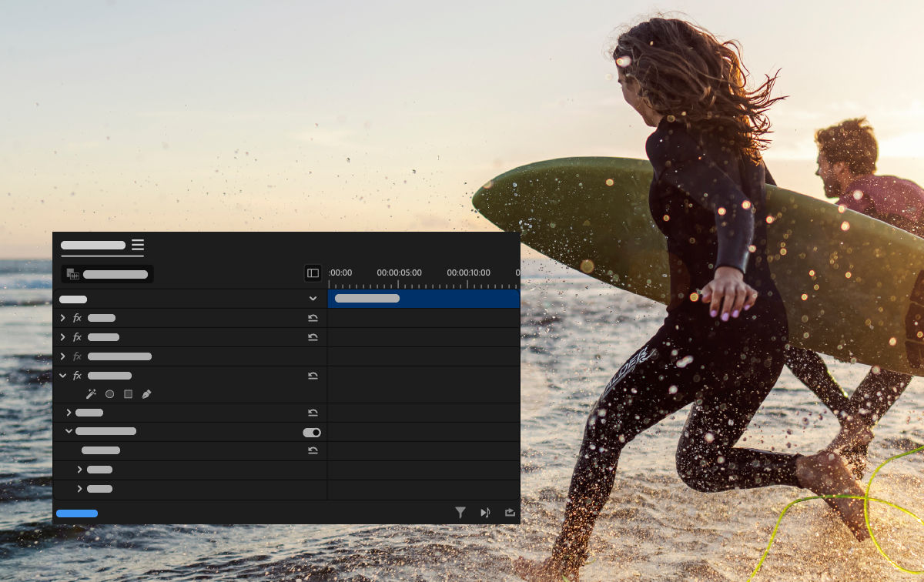Click the export icon in panel footer

coord(510,513)
